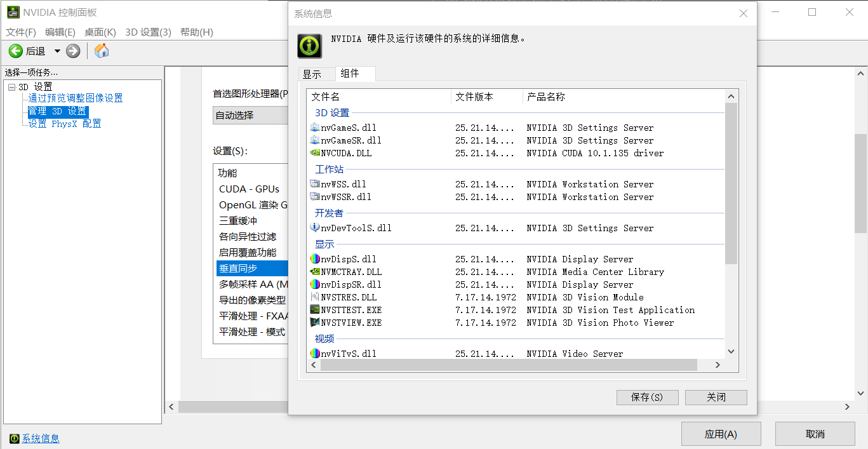This screenshot has width=868, height=449.
Task: Sort by 文件名 column header
Action: point(379,97)
